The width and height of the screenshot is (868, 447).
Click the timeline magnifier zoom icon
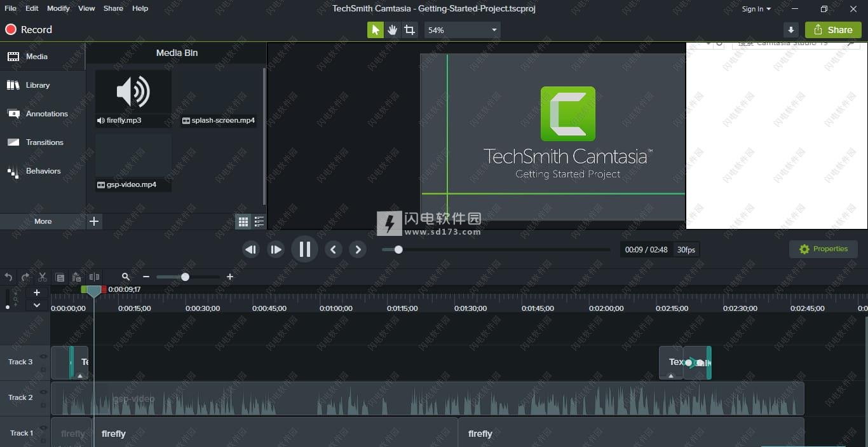[x=126, y=277]
